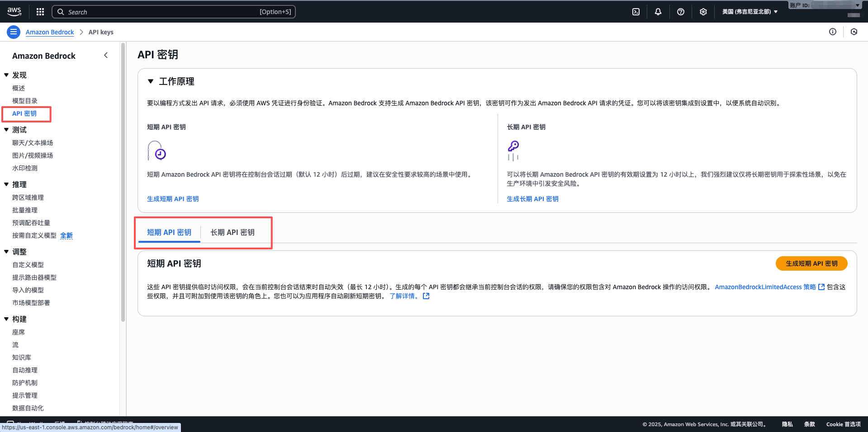
Task: Open the CloudShell terminal icon
Action: coord(636,12)
